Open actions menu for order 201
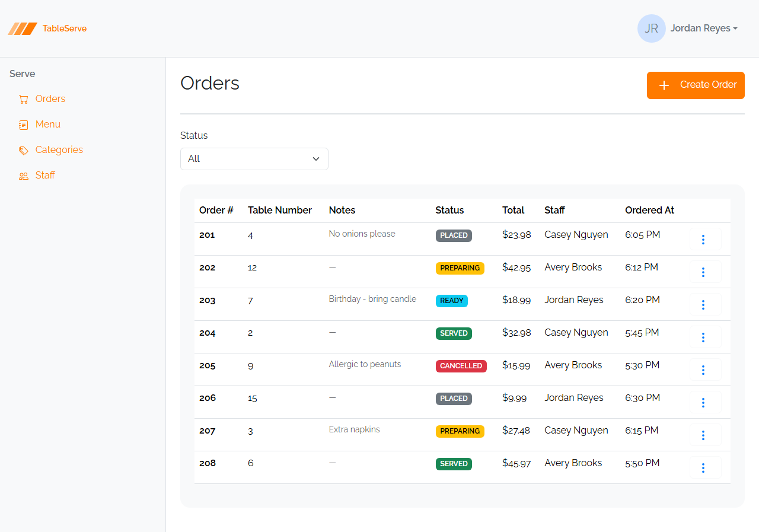Image resolution: width=759 pixels, height=532 pixels. tap(706, 240)
